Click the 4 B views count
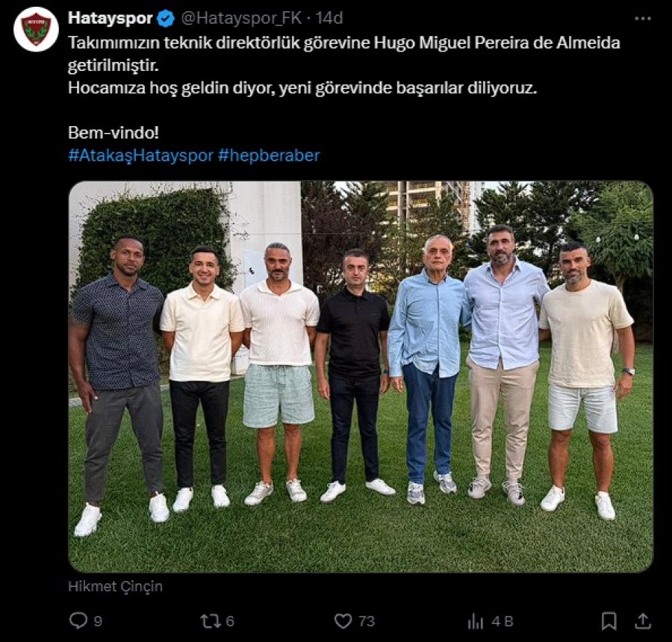This screenshot has height=642, width=672. pos(503,621)
